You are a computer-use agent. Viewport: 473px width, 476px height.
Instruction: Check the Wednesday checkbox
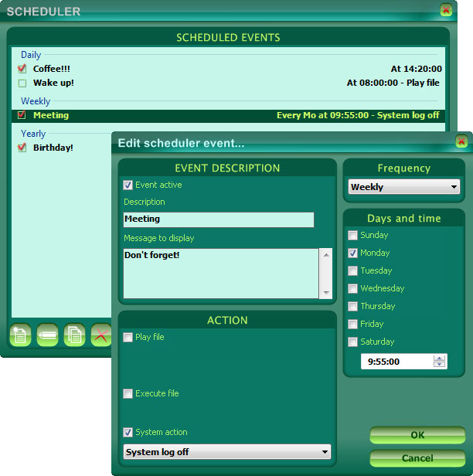(x=352, y=288)
